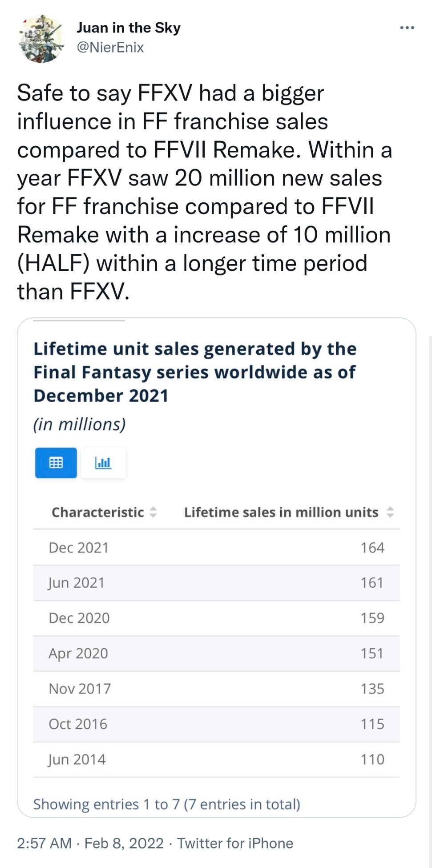Select the Dec 2021 table row
Image resolution: width=432 pixels, height=868 pixels.
click(216, 548)
